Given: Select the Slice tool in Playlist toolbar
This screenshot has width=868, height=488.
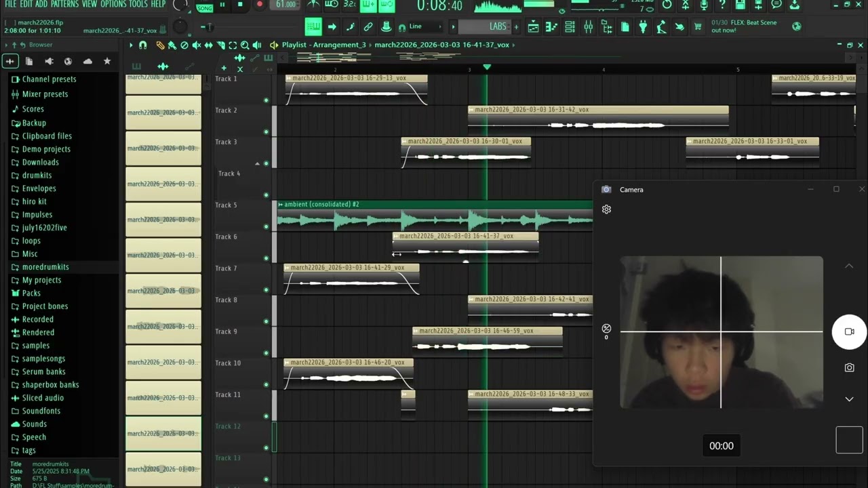Looking at the screenshot, I should tap(221, 45).
